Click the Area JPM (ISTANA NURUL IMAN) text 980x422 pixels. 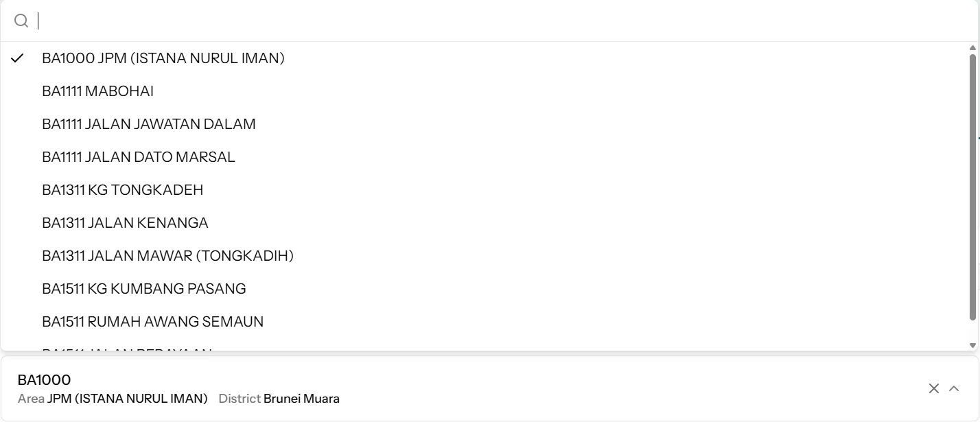[113, 399]
